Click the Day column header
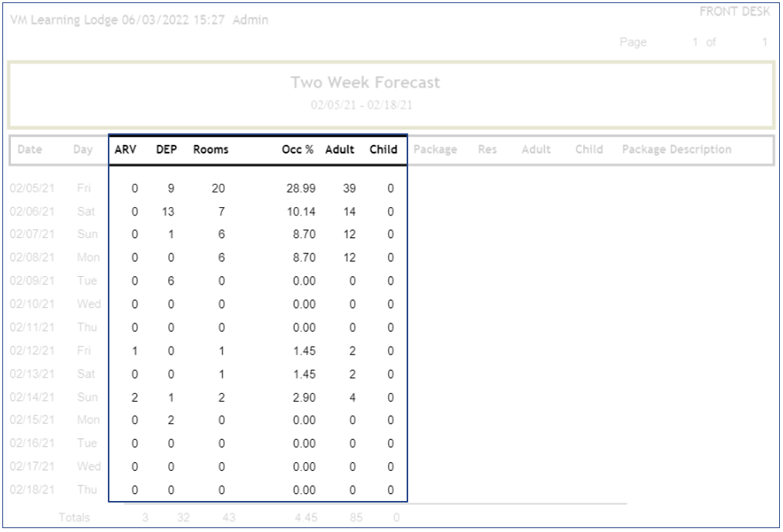The height and width of the screenshot is (532, 783). [83, 150]
